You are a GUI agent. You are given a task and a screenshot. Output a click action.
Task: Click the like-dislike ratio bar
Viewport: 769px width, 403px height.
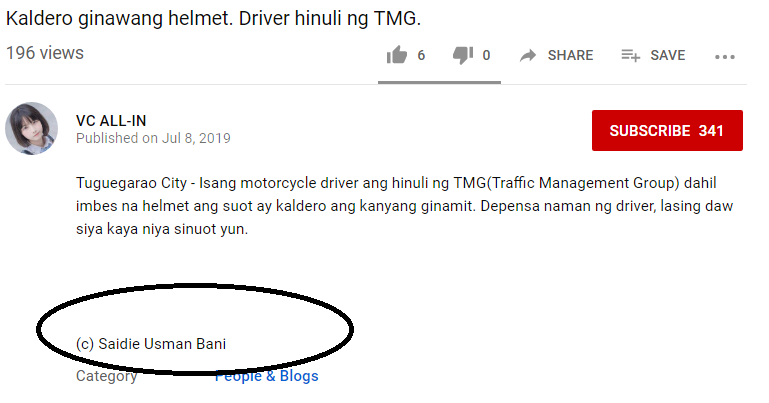pos(439,82)
